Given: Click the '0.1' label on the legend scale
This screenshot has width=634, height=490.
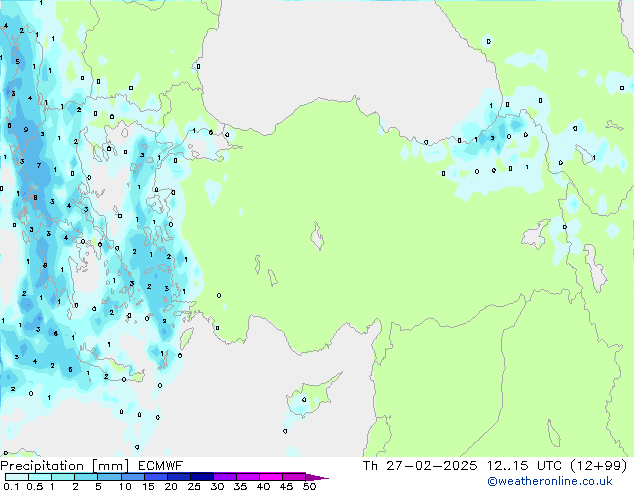Looking at the screenshot, I should pyautogui.click(x=11, y=486).
